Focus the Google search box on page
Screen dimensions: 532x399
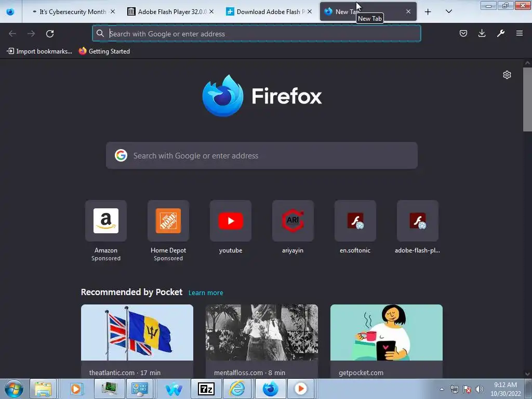(262, 155)
